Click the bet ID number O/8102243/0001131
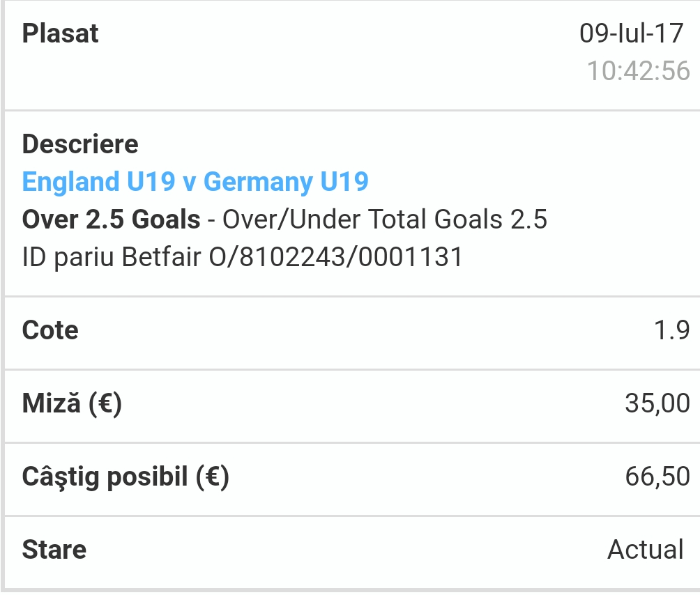 click(336, 257)
